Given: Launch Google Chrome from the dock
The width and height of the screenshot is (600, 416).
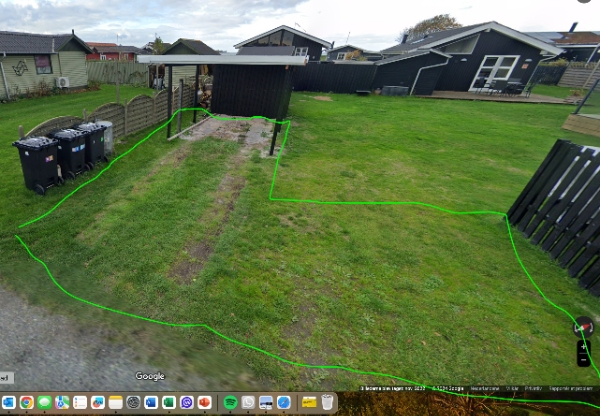Looking at the screenshot, I should (25, 402).
